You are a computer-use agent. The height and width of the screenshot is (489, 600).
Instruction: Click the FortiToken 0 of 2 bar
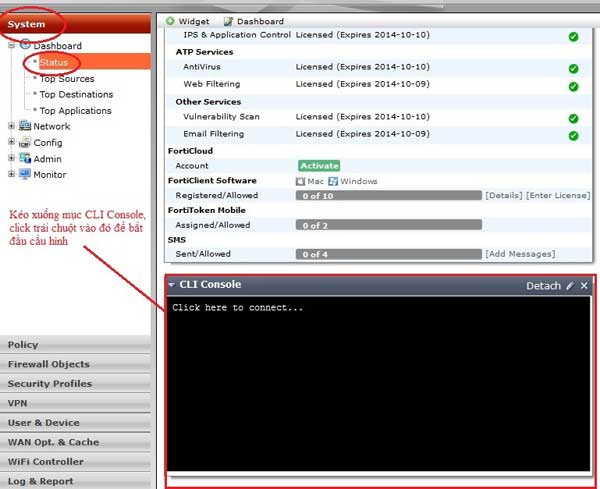389,225
